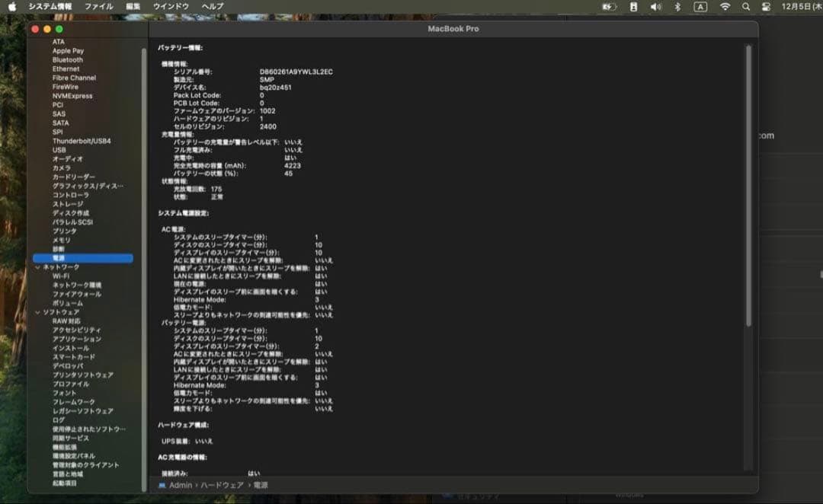Select Bluetooth in the hardware list
823x504 pixels.
67,60
